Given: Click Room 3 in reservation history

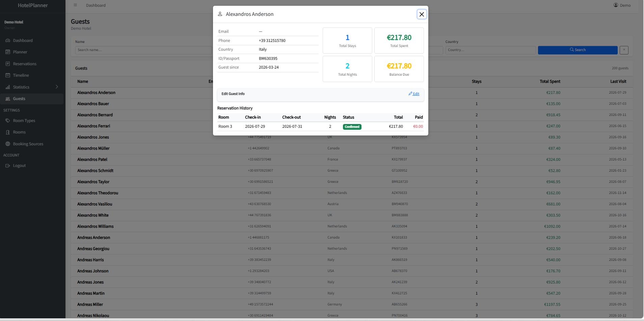Looking at the screenshot, I should click(x=225, y=126).
